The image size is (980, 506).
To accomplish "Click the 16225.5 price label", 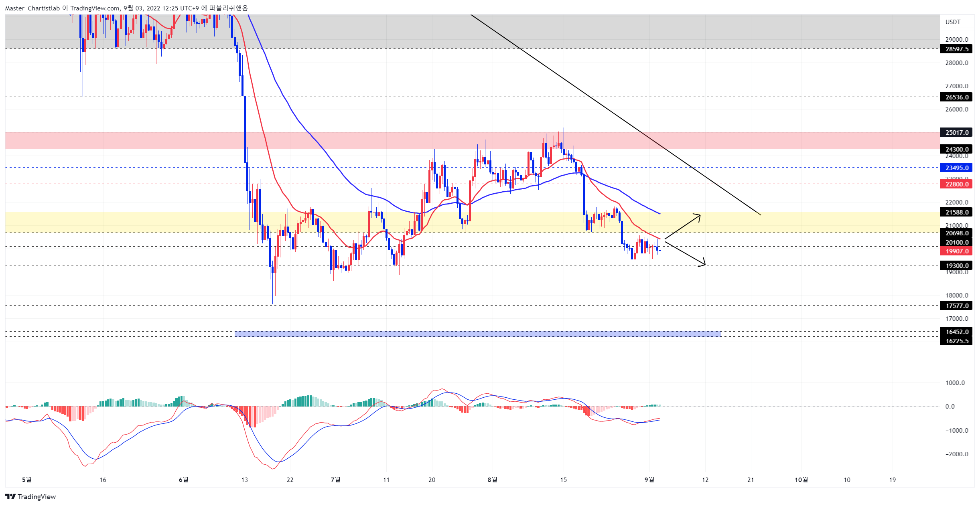I will pos(956,341).
